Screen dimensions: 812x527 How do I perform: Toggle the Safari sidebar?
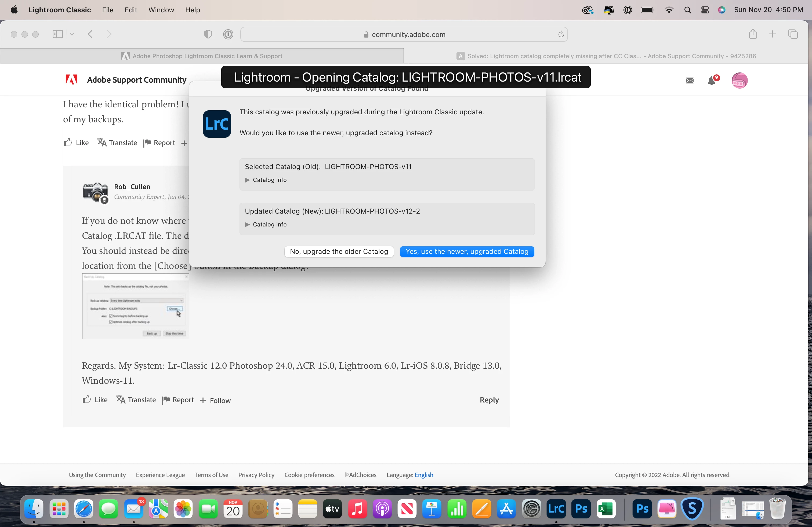(x=58, y=34)
